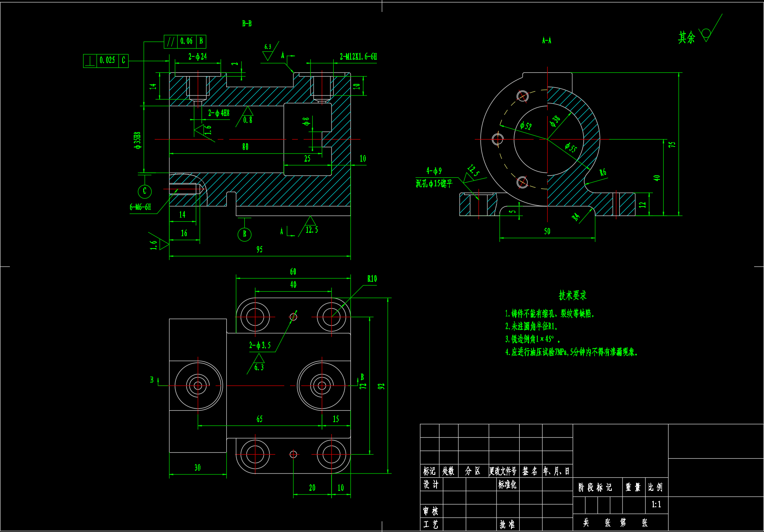Screen dimensions: 764x532
Task: Click the "比例" title block header
Action: (x=655, y=488)
